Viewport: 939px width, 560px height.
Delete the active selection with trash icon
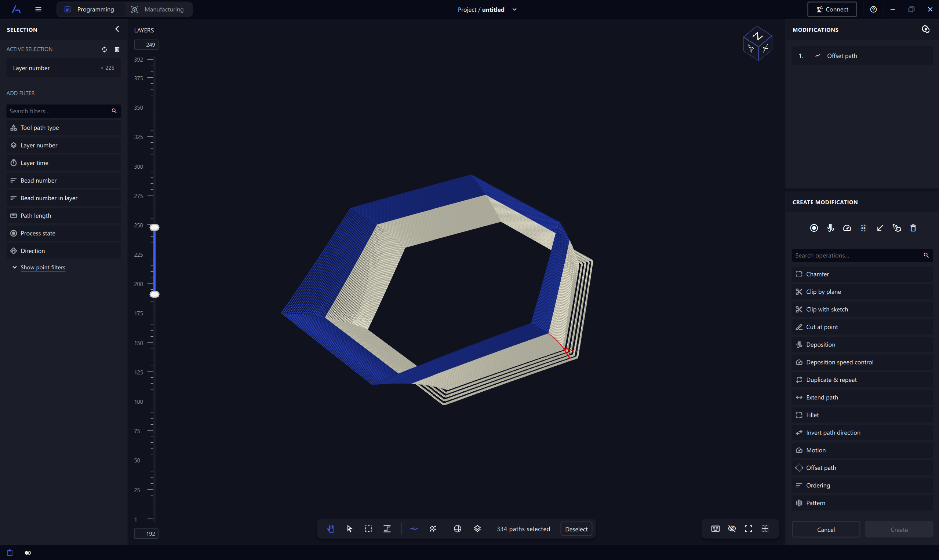coord(117,50)
